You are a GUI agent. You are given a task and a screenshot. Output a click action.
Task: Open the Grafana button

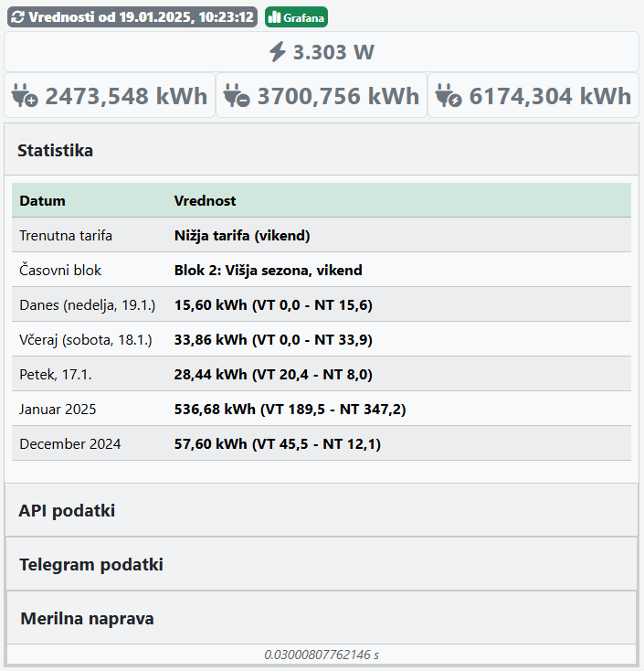point(296,17)
